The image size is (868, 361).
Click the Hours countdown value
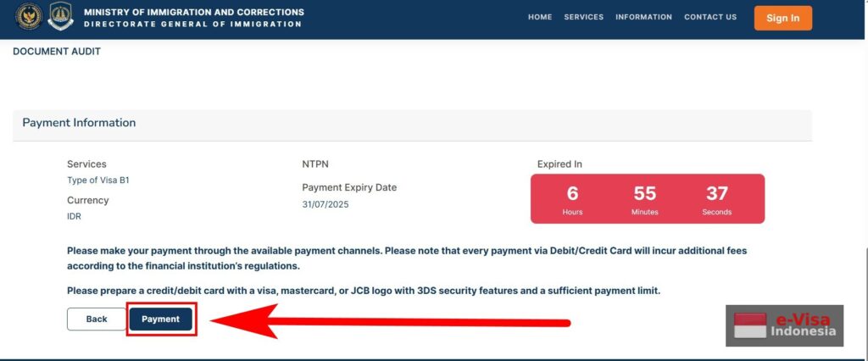[572, 193]
